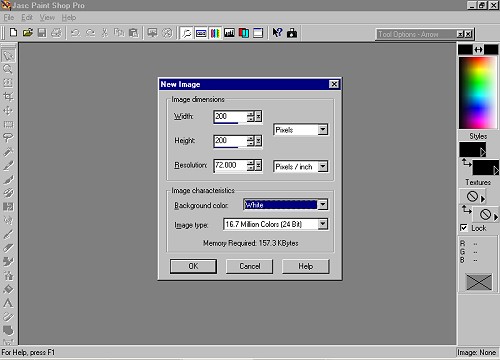This screenshot has width=500, height=360.
Task: Select the Freehand lasso tool
Action: (x=8, y=138)
